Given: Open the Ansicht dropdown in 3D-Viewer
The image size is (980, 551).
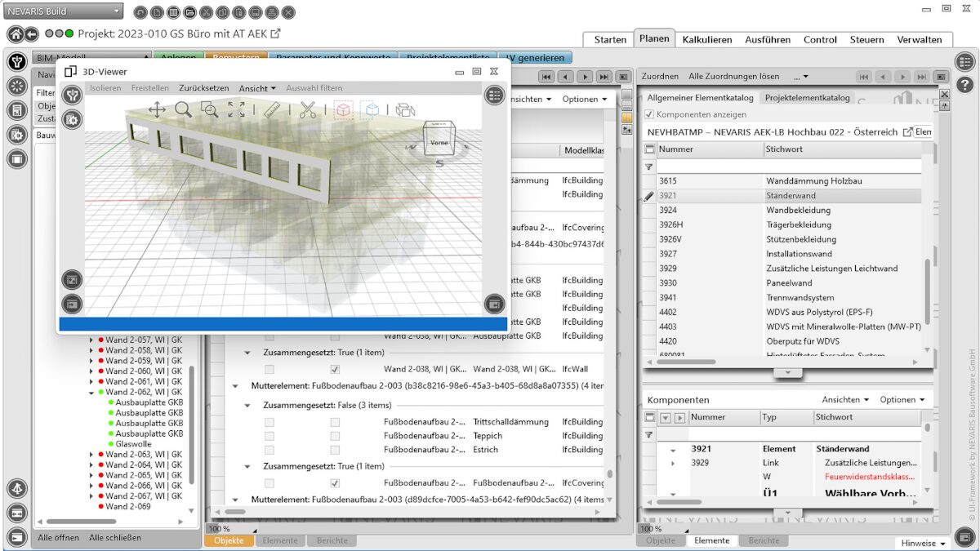Looking at the screenshot, I should (x=257, y=88).
